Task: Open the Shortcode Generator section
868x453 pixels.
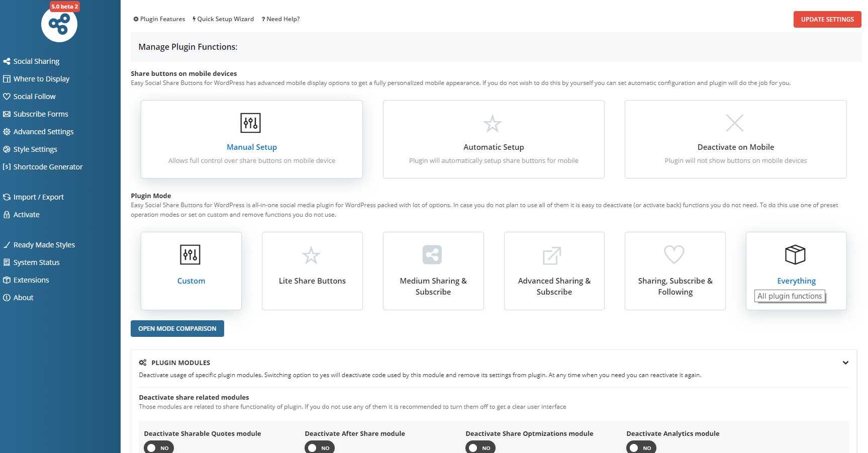Action: coord(48,166)
